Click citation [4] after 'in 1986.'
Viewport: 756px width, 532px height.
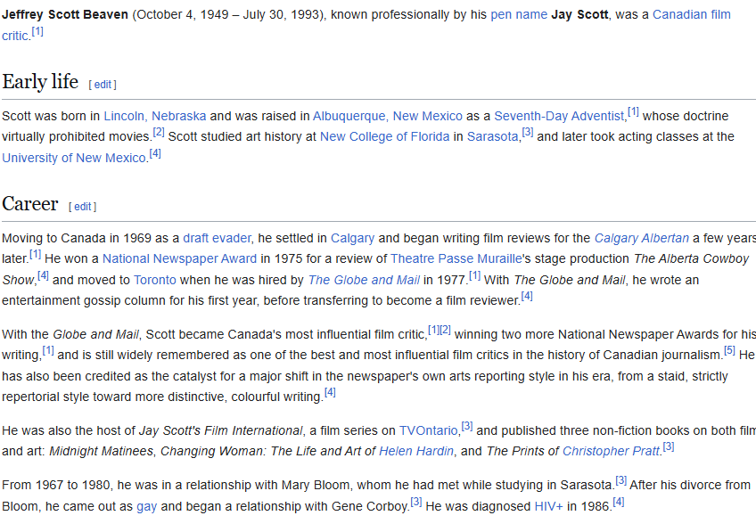pyautogui.click(x=619, y=503)
